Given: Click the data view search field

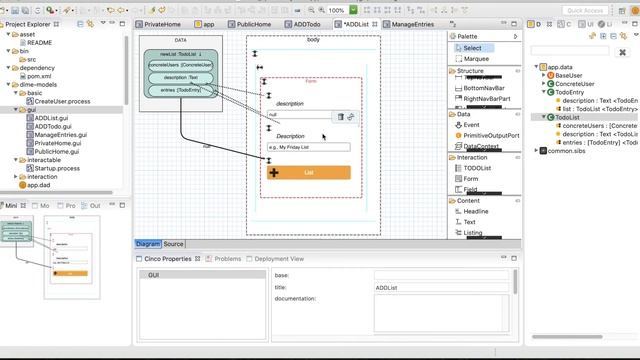Looking at the screenshot, I should click(x=569, y=51).
